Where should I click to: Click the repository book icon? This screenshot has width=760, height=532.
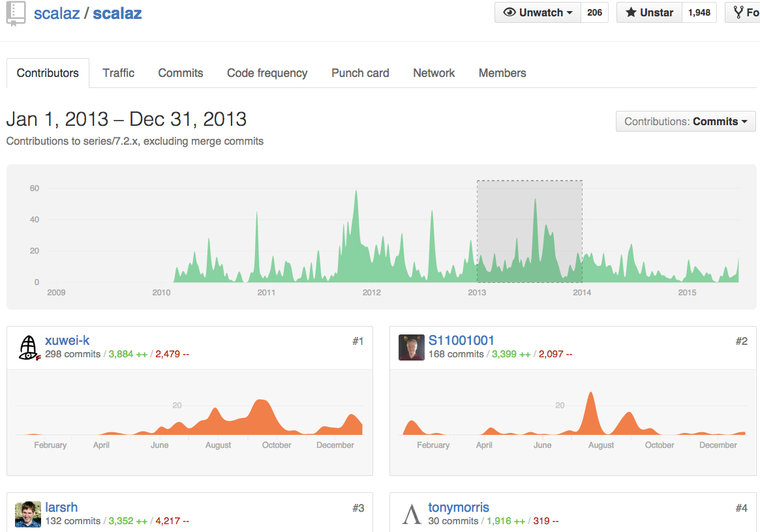click(16, 13)
